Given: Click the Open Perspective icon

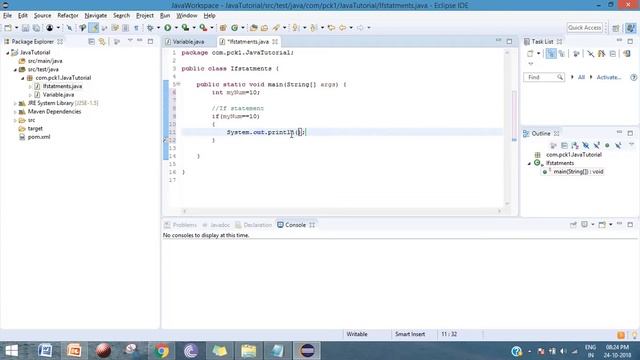Looking at the screenshot, I should point(616,28).
